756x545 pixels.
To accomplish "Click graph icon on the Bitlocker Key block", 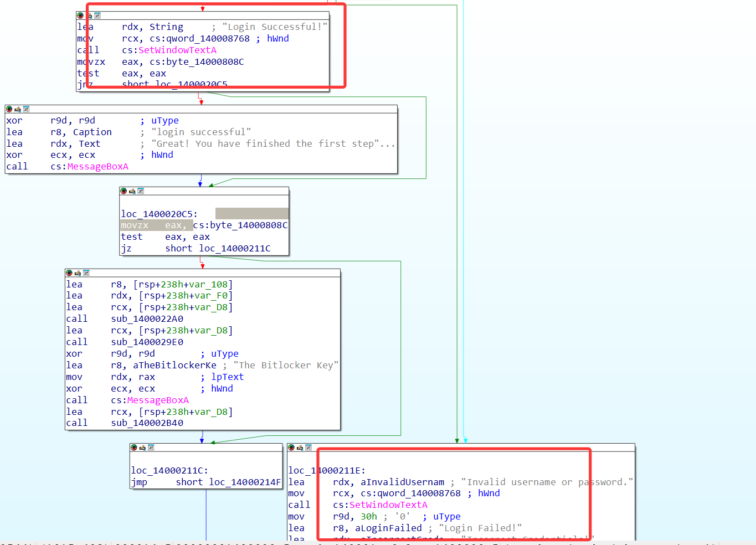I will tap(86, 273).
